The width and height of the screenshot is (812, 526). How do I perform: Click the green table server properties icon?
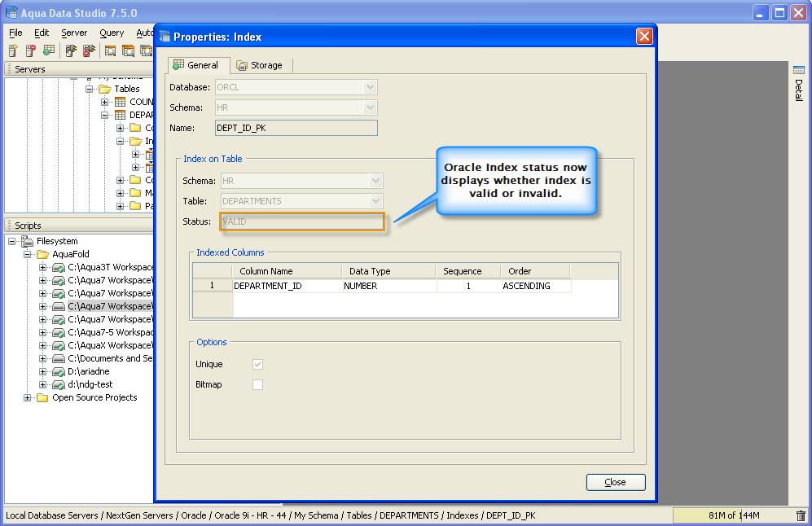point(49,50)
